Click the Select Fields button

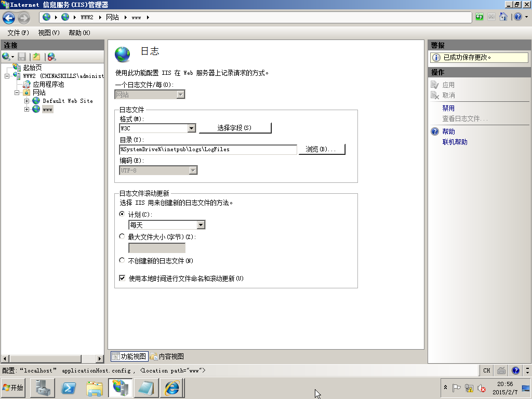235,128
